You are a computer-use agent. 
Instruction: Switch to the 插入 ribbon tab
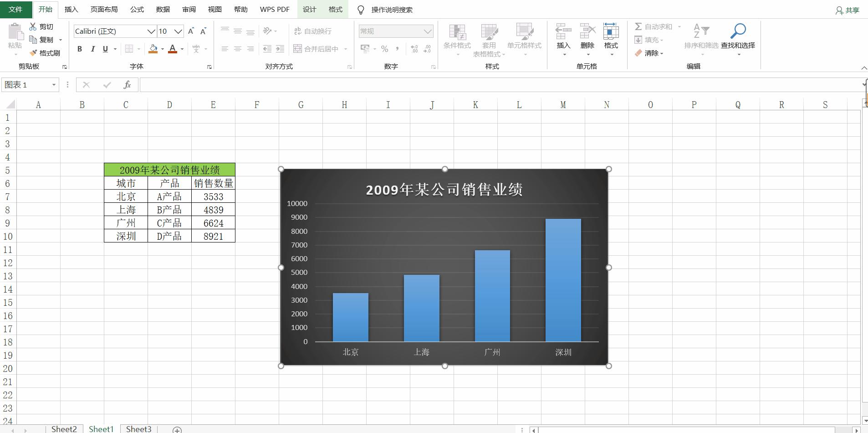71,9
